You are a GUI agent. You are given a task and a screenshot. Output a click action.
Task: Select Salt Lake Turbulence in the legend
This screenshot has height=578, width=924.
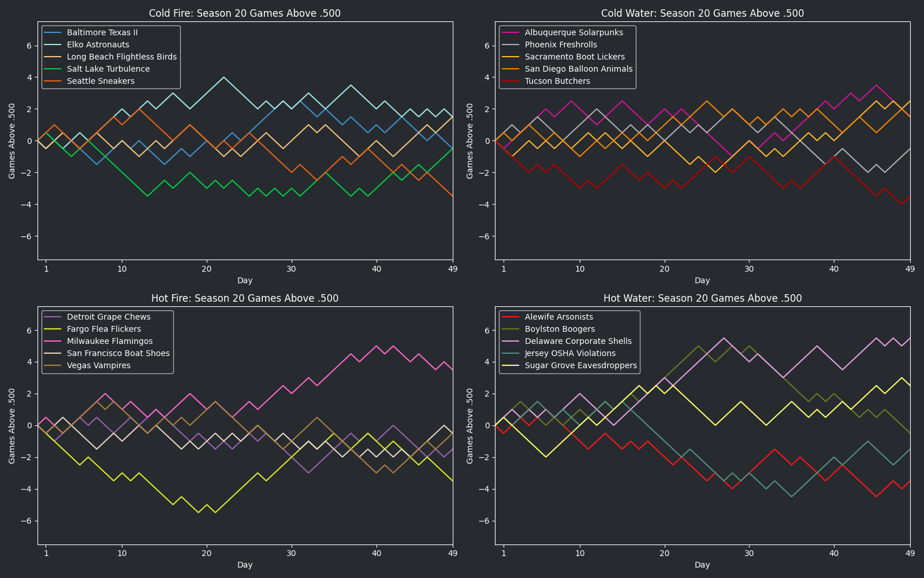click(108, 69)
